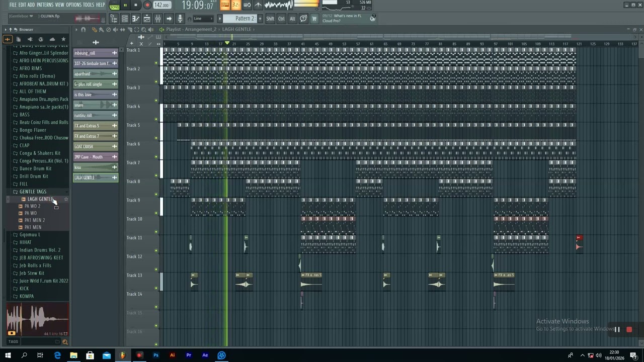Expand the Indian Drums Vol. 2 folder

39,250
